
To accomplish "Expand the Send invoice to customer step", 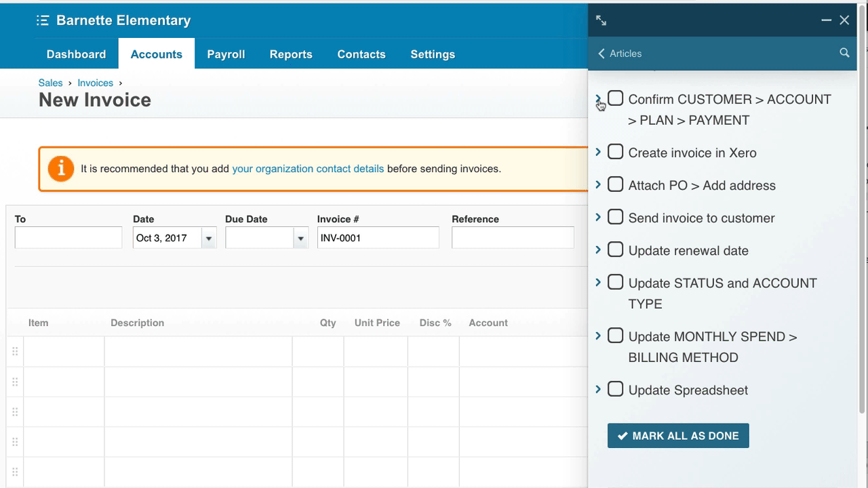I will coord(598,217).
